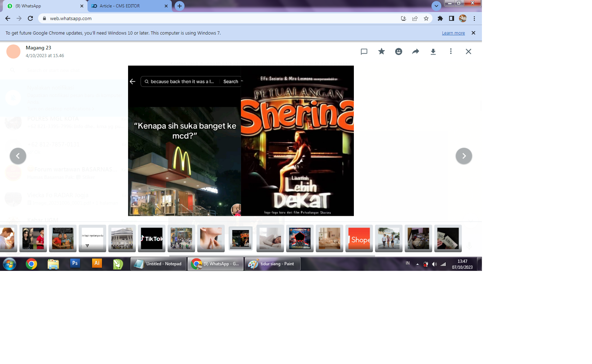
Task: Toggle Chrome's side panel
Action: 452,18
